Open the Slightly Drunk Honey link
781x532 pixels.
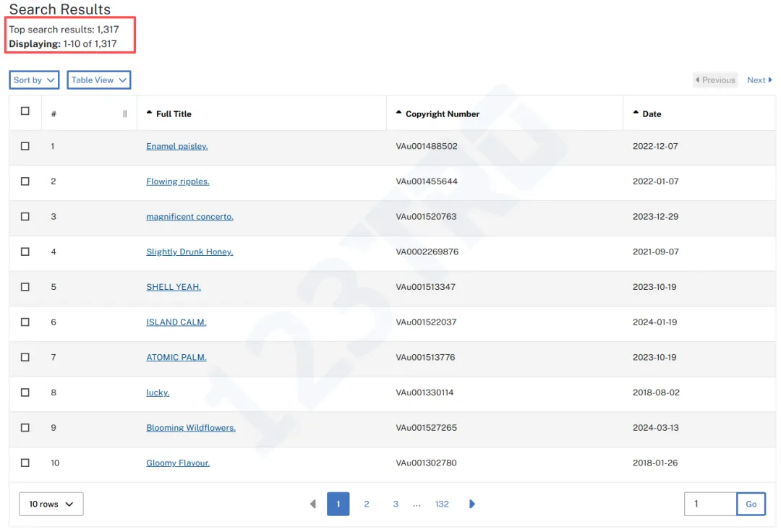(189, 252)
